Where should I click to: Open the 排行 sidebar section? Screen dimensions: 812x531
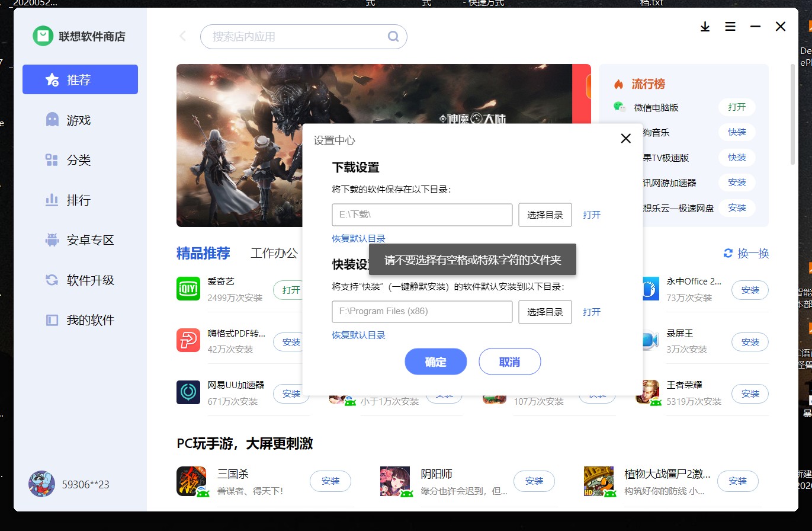point(80,200)
